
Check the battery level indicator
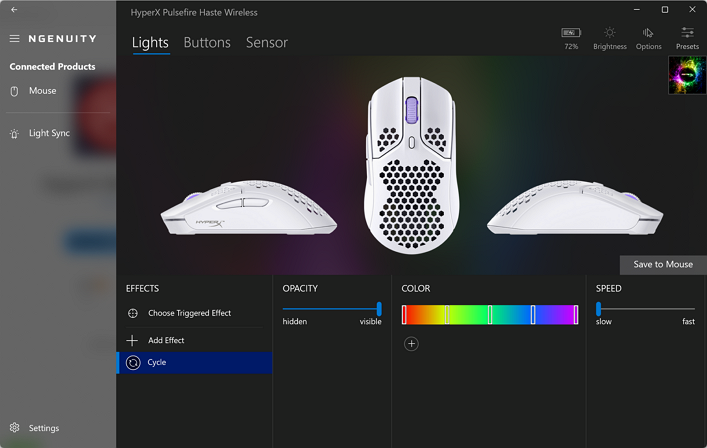coord(571,37)
